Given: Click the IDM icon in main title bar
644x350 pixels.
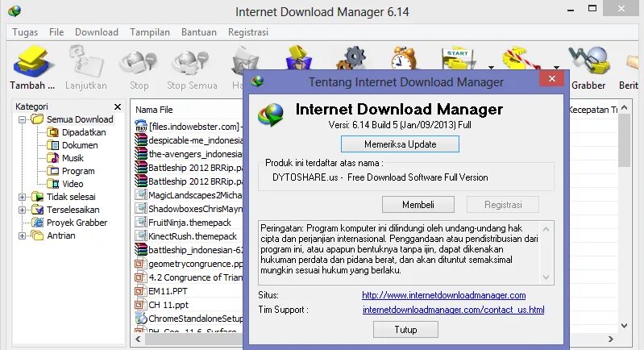Looking at the screenshot, I should point(14,10).
